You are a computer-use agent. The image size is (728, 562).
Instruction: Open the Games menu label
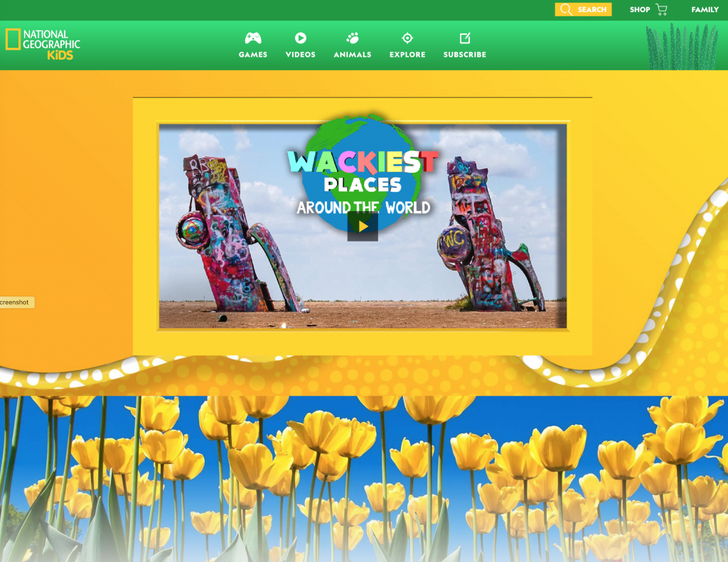point(253,55)
